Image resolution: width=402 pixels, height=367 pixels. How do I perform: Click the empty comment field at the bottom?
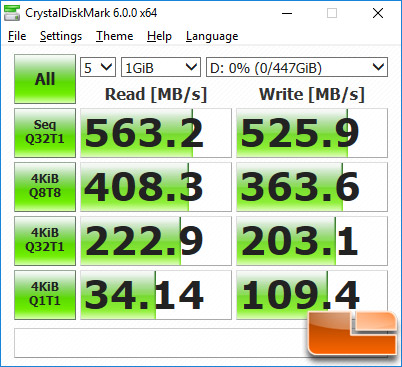160,343
